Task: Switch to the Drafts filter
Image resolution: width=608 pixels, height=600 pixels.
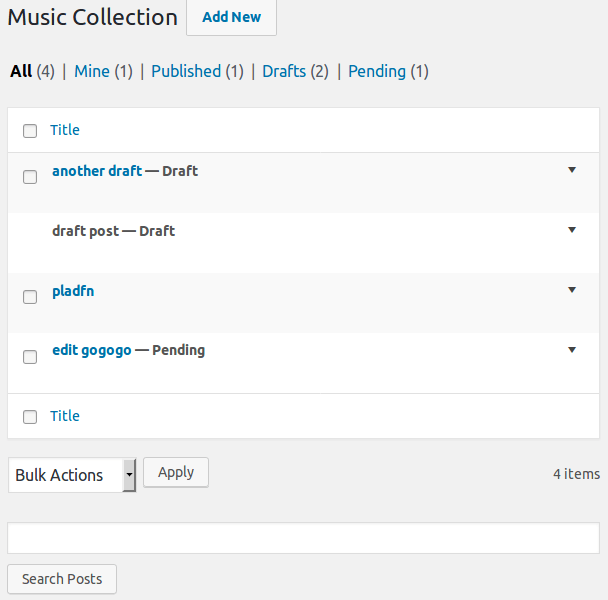Action: [284, 71]
